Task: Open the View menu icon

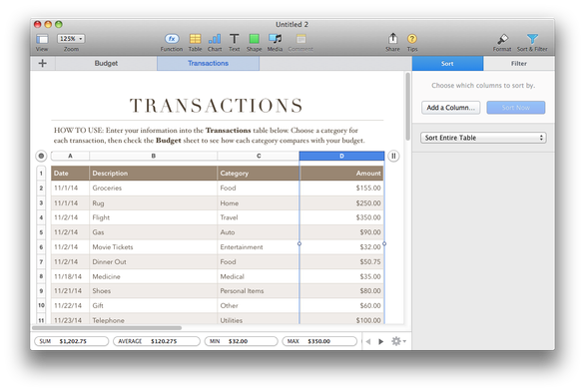Action: 42,39
